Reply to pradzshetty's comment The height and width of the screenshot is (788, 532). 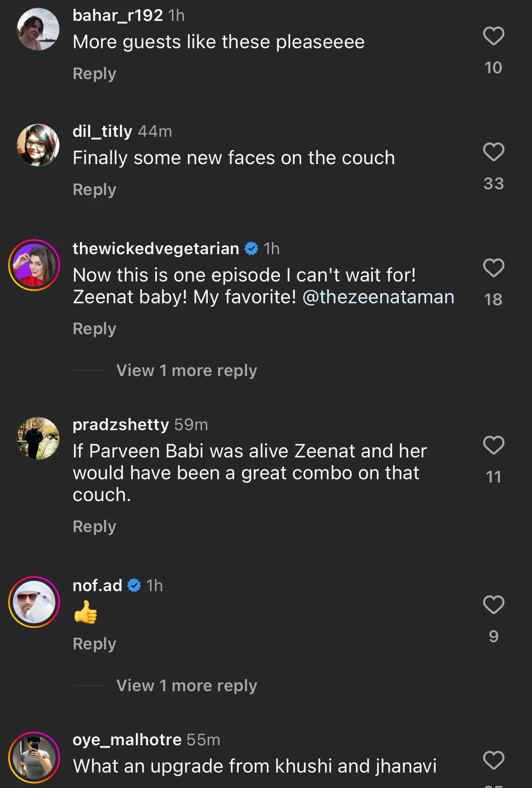(x=95, y=527)
